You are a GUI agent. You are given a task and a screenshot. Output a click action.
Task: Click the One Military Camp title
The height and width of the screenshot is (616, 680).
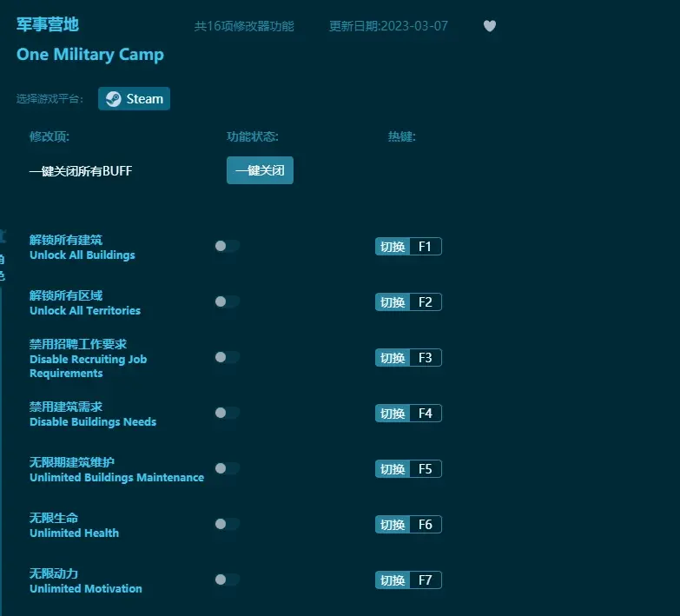click(x=90, y=55)
